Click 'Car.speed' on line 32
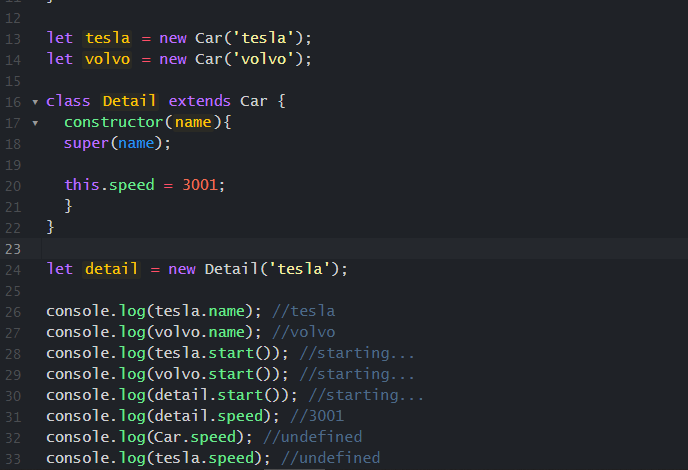 [195, 438]
